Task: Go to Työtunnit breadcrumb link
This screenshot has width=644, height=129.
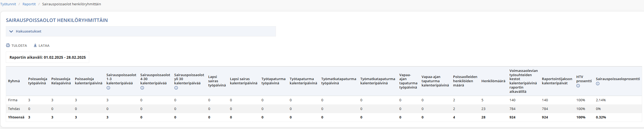Action: pos(8,4)
